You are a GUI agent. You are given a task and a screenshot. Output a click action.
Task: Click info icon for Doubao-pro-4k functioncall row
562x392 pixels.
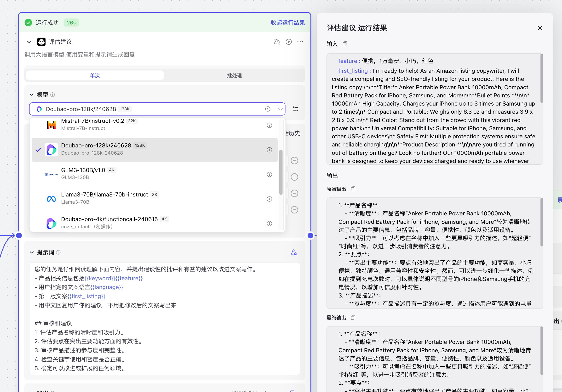[270, 224]
